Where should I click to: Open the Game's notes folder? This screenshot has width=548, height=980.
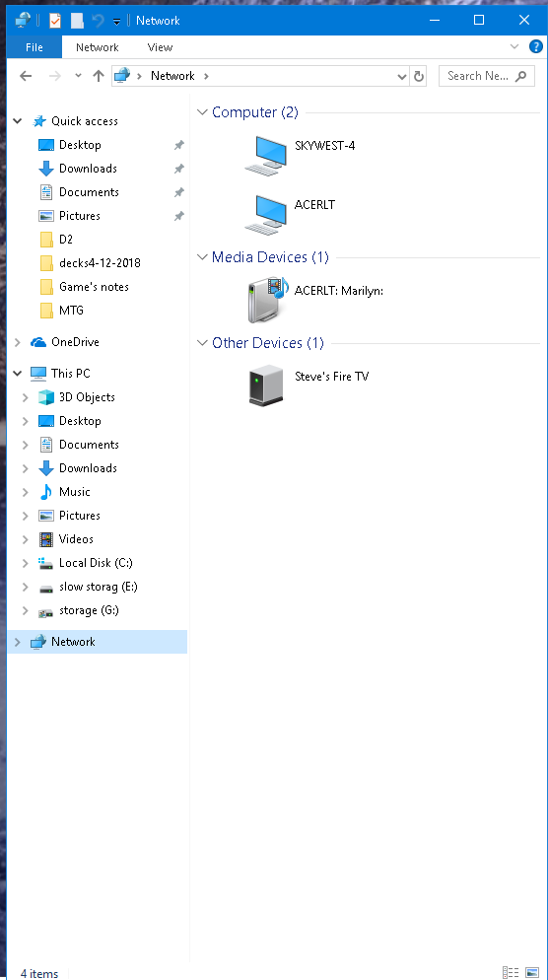coord(94,287)
